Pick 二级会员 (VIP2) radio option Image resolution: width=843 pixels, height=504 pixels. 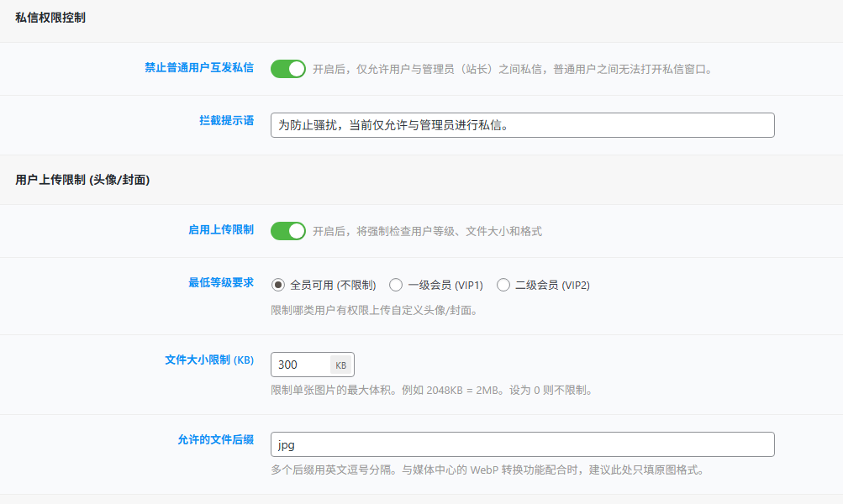point(503,285)
